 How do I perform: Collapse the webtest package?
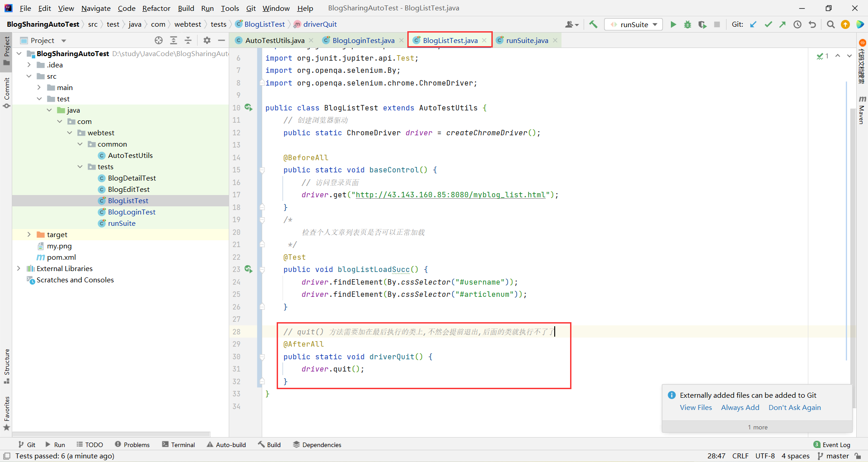[70, 133]
